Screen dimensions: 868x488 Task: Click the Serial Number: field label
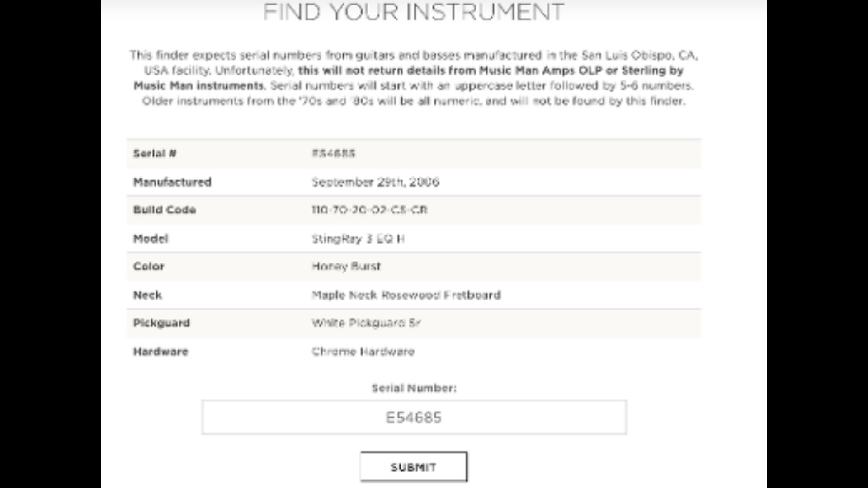tap(414, 388)
